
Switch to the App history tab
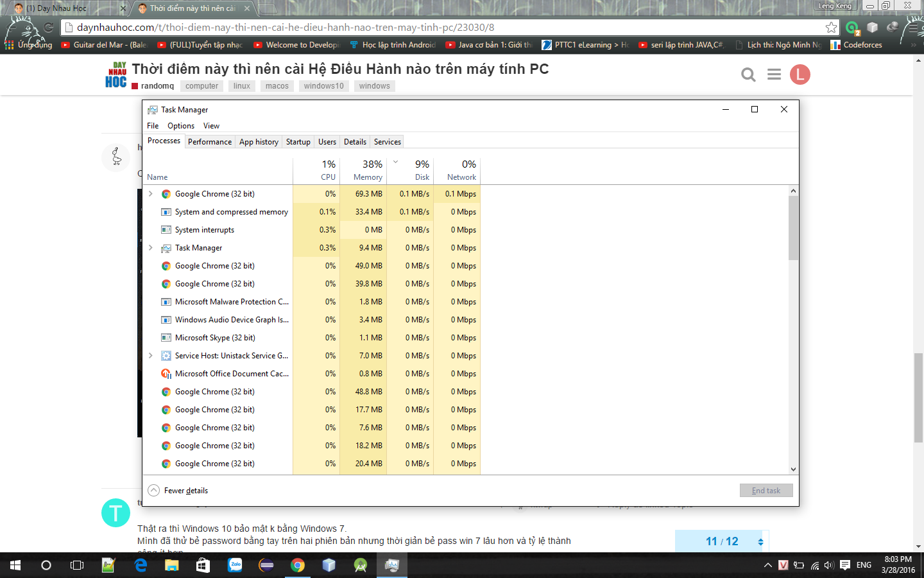point(259,142)
